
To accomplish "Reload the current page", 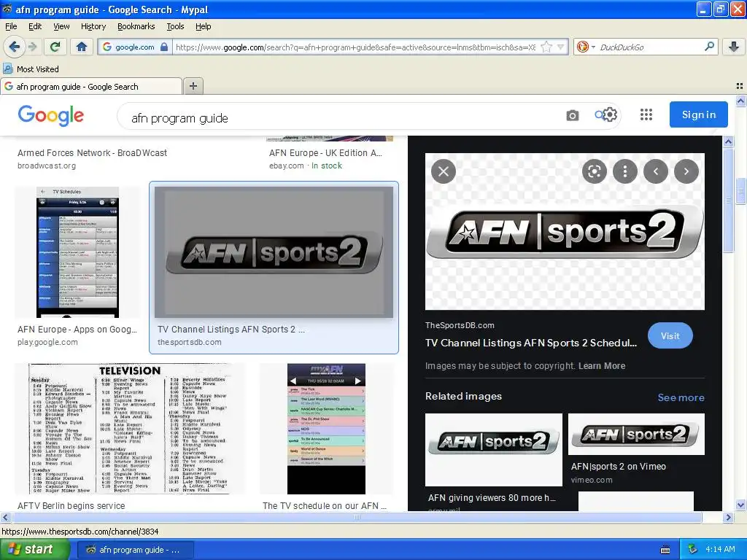I will pos(55,47).
